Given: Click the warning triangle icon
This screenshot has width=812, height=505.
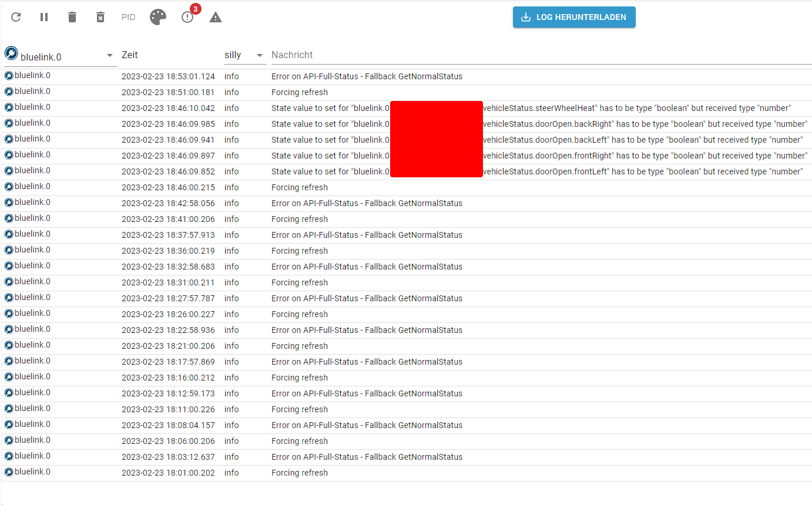Looking at the screenshot, I should tap(216, 17).
